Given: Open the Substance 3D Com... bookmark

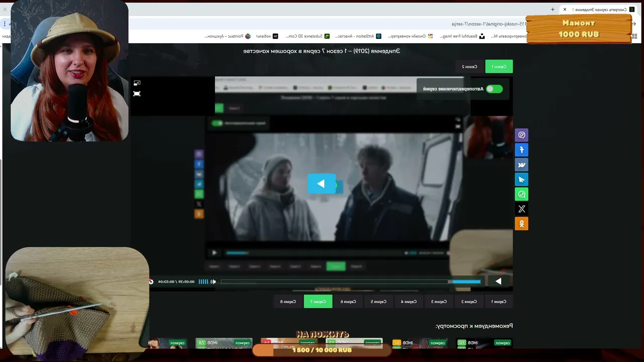Looking at the screenshot, I should (307, 36).
